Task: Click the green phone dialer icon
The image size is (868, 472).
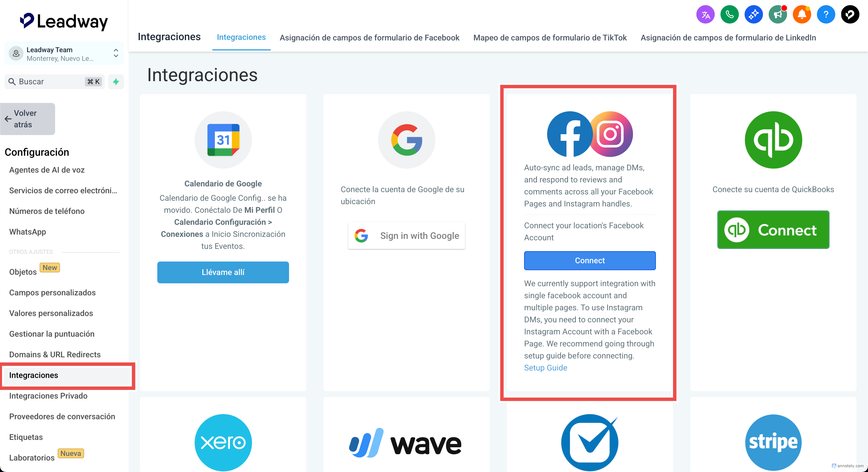Action: point(730,14)
